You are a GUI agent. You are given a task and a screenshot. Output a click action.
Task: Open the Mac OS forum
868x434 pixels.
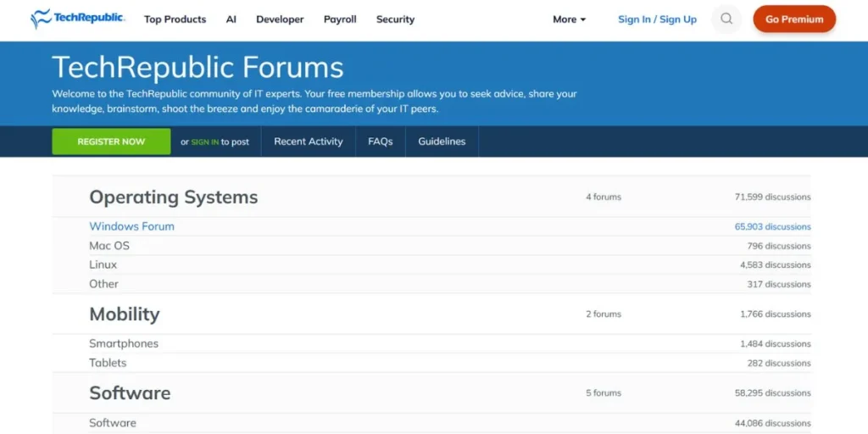pyautogui.click(x=109, y=246)
